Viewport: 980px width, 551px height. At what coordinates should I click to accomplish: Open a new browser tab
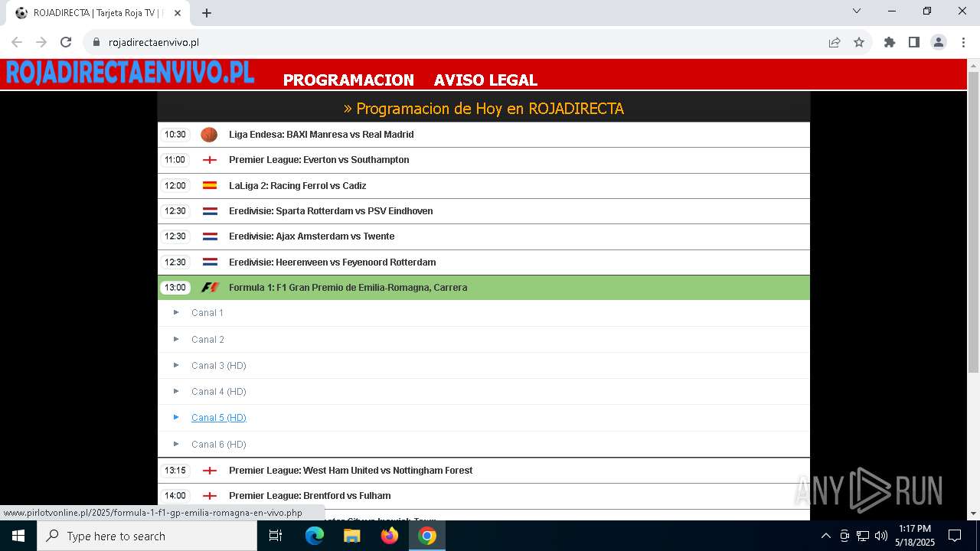click(x=207, y=13)
